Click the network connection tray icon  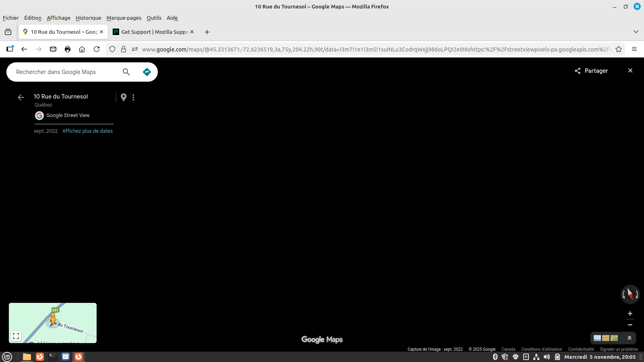click(x=536, y=357)
